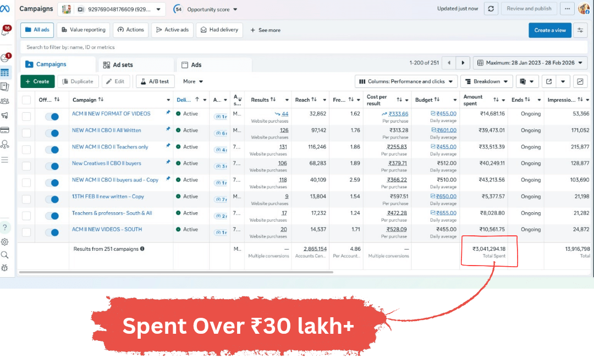Open NEW ACM II CBO II Teachers only campaign
The image size is (594, 364).
[x=110, y=147]
